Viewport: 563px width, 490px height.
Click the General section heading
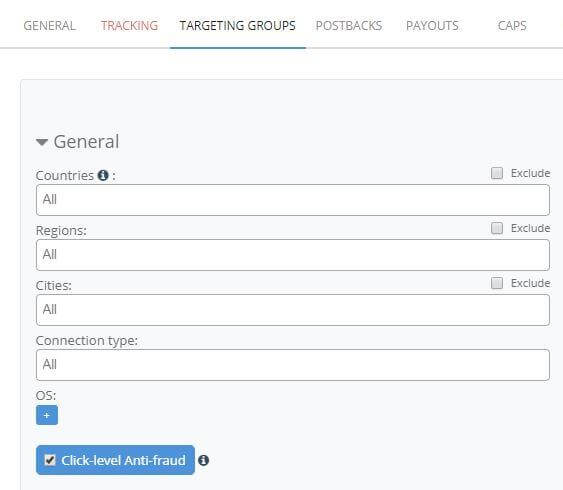click(x=86, y=141)
